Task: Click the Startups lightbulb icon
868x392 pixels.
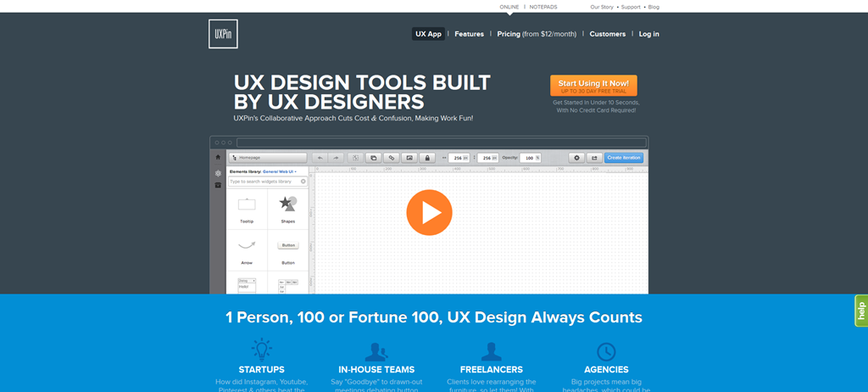Action: 262,350
